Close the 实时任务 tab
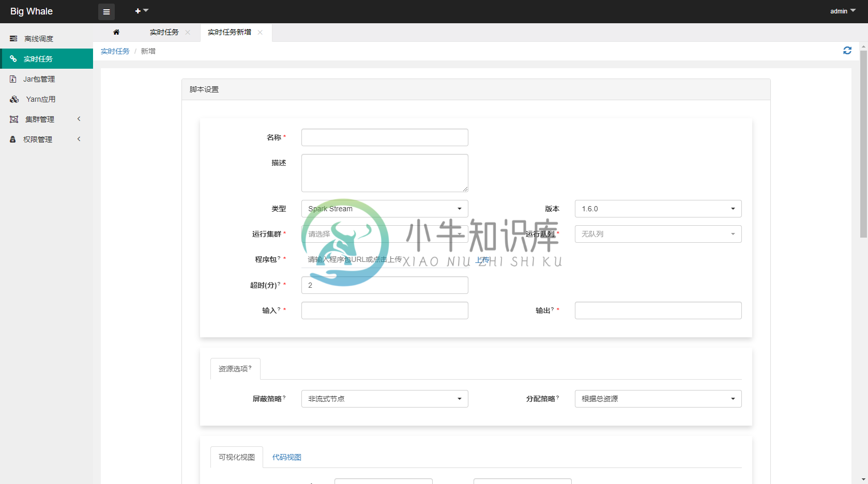The height and width of the screenshot is (484, 868). [x=188, y=32]
